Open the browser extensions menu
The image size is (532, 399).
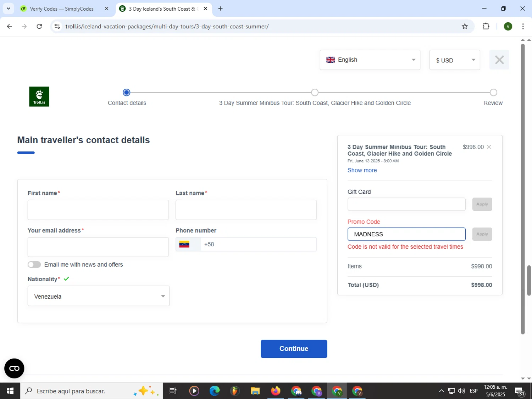click(486, 26)
